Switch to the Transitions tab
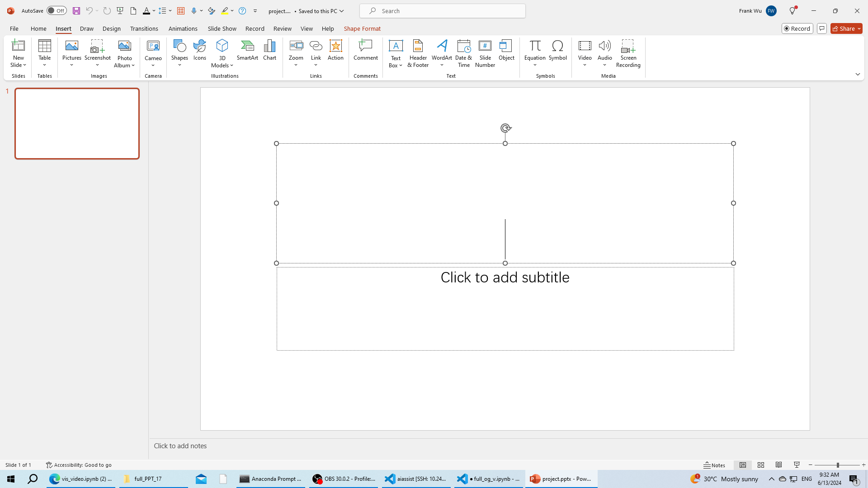This screenshot has height=488, width=868. coord(144,28)
